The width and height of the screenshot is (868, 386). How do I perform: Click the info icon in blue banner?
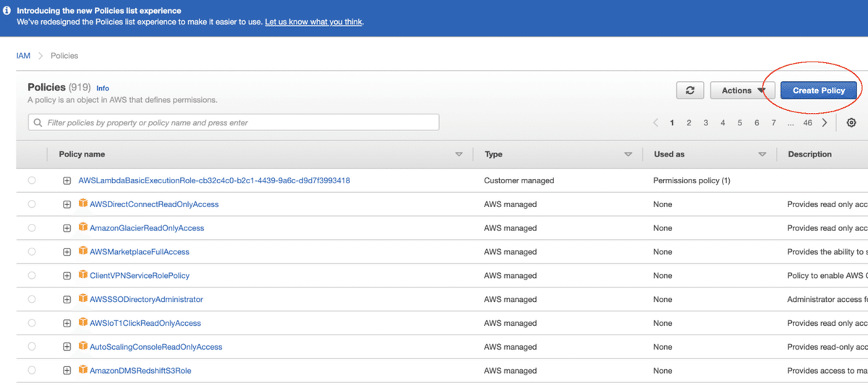pyautogui.click(x=7, y=12)
